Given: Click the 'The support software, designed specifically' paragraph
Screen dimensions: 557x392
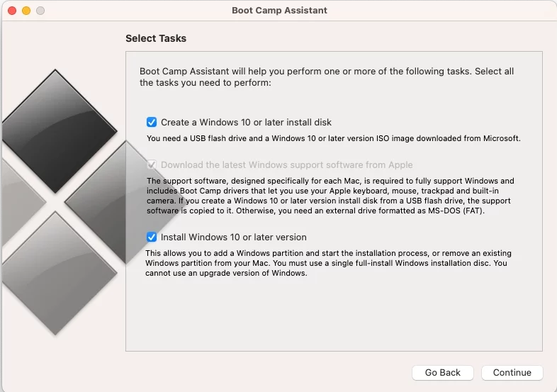Looking at the screenshot, I should pos(330,196).
